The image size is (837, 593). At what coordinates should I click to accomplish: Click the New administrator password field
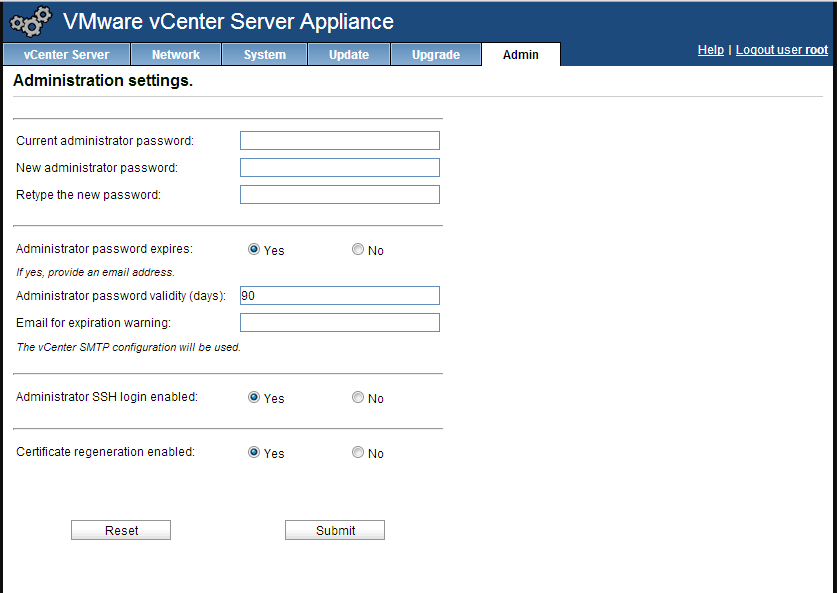click(x=340, y=167)
